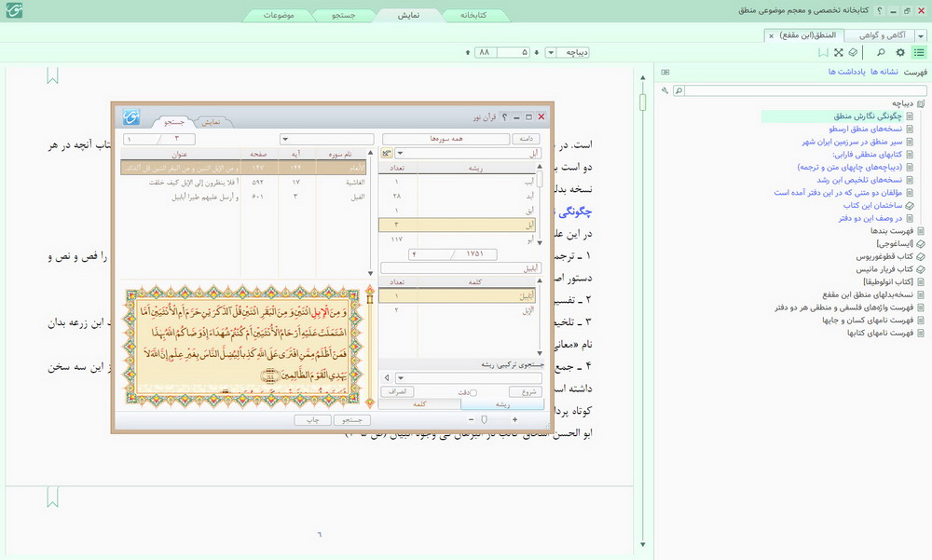Select the الفیل result row
932x560 pixels.
(243, 197)
